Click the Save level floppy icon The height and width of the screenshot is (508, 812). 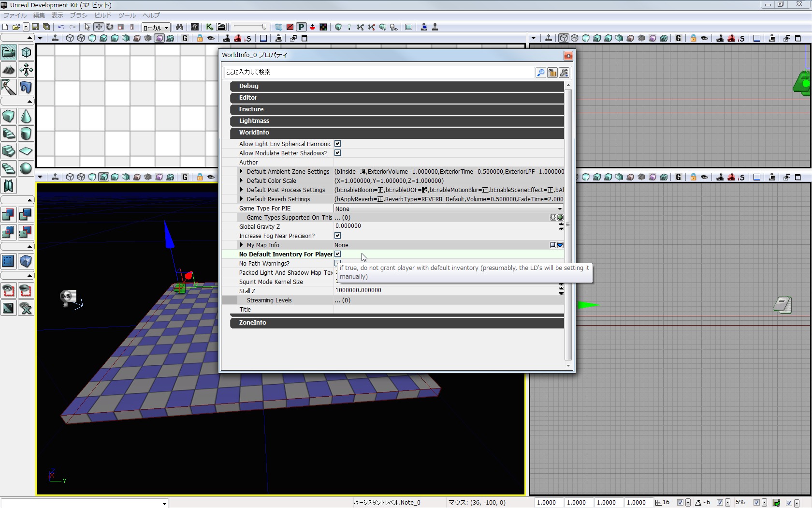tap(35, 27)
